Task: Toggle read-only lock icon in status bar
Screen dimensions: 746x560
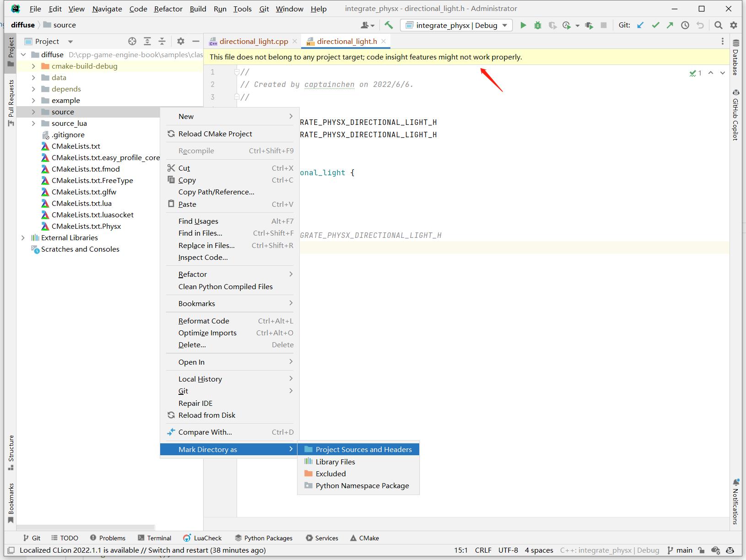Action: [x=701, y=550]
